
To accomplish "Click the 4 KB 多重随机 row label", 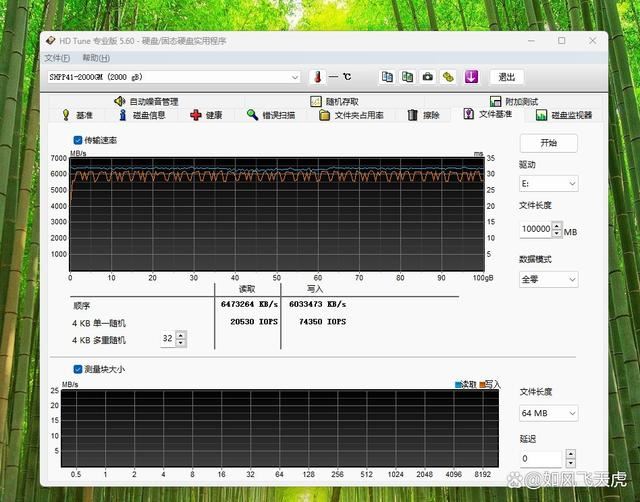I will [x=99, y=340].
